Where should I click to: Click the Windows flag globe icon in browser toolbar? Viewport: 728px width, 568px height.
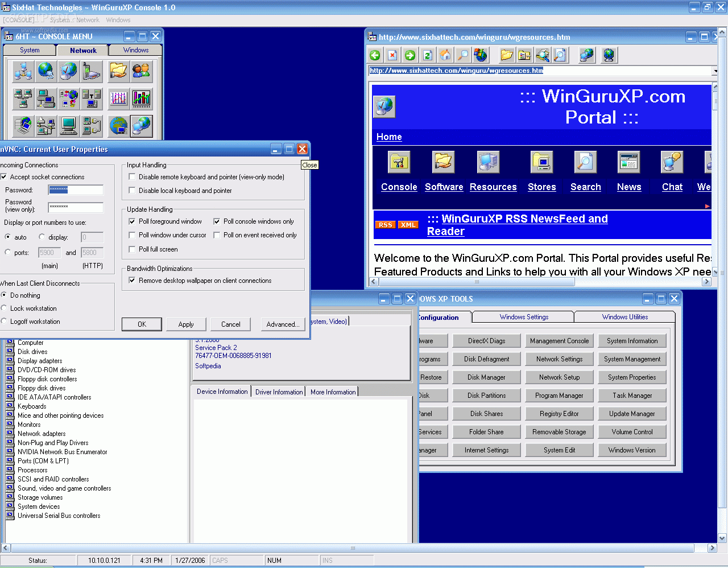coord(481,55)
